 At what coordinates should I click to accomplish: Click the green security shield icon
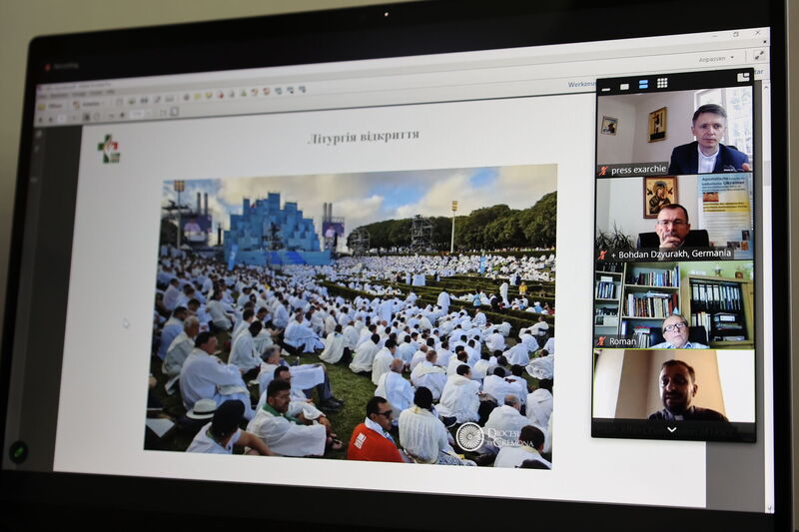[x=19, y=451]
